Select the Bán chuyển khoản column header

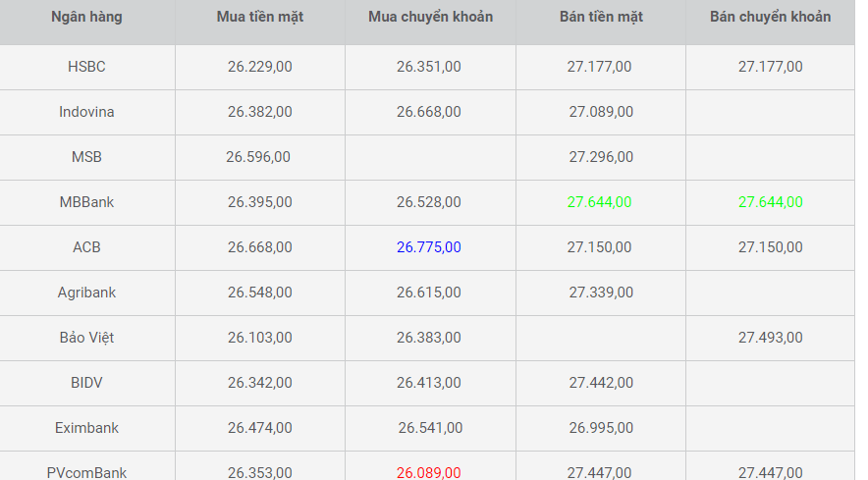tap(770, 17)
